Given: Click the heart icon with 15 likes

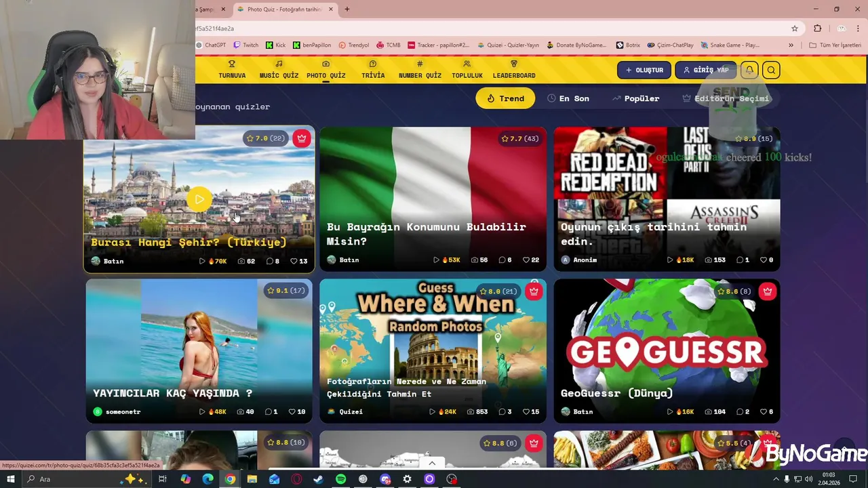Looking at the screenshot, I should pos(526,411).
